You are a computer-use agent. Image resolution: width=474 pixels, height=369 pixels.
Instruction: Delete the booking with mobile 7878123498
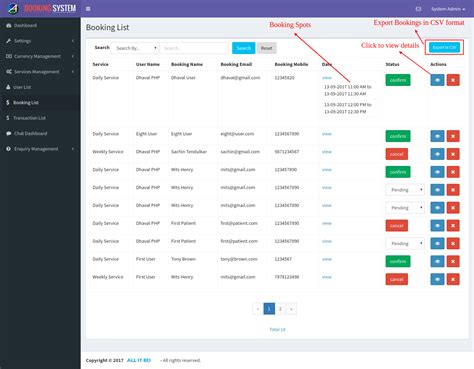pyautogui.click(x=453, y=279)
